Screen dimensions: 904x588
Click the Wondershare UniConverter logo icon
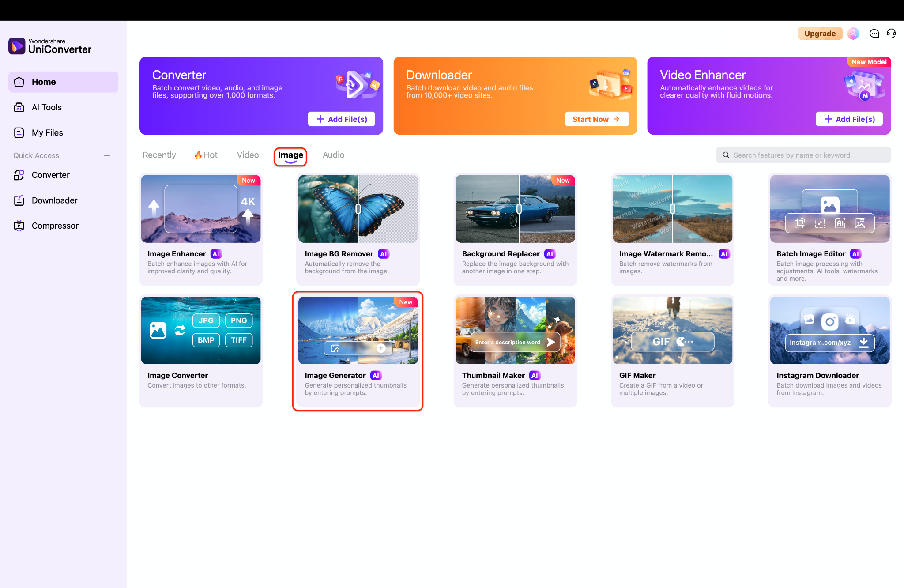17,45
